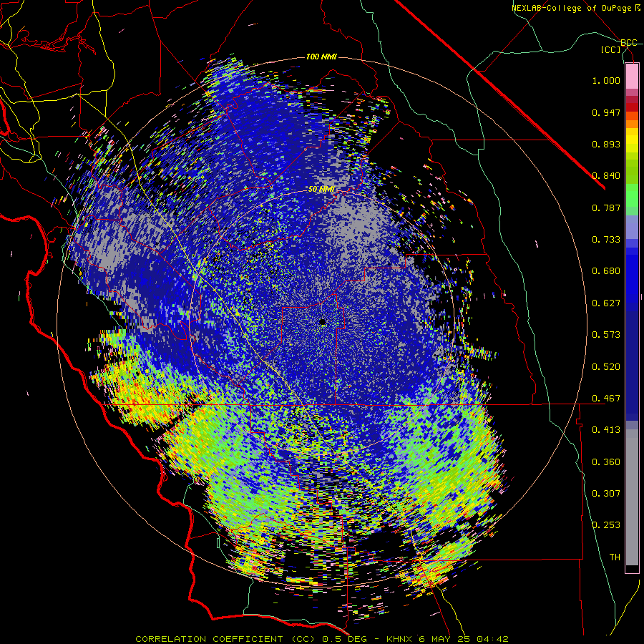Click the 04:42 time in the caption

coord(492,639)
